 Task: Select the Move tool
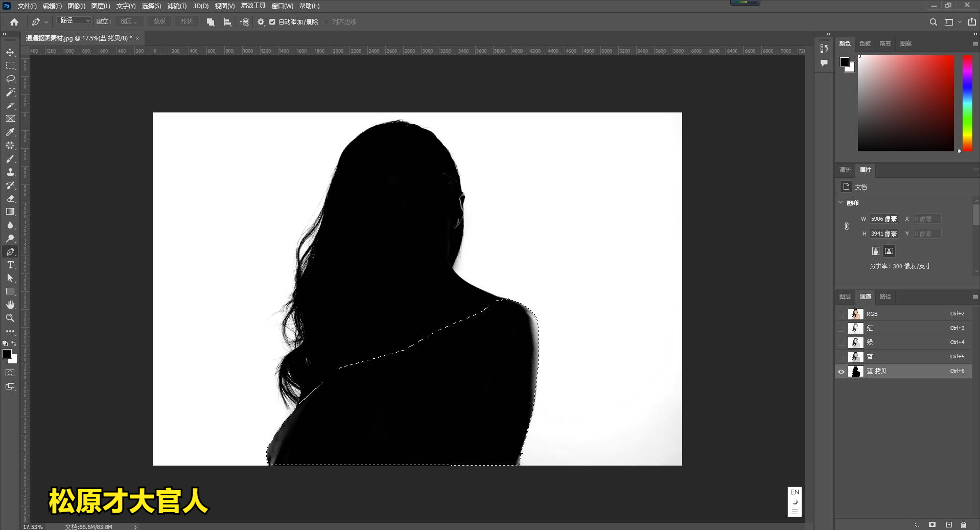coord(10,53)
